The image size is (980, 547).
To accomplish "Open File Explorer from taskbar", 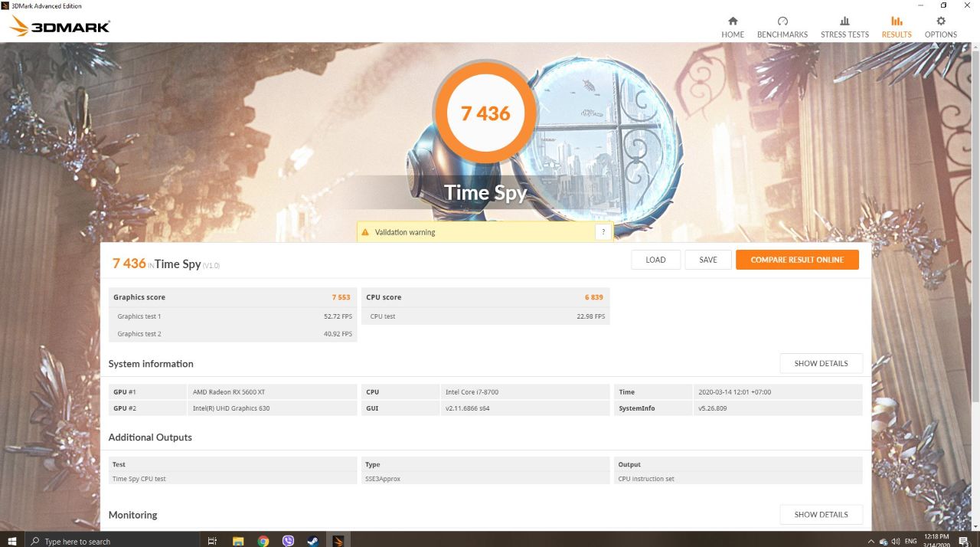I will (x=238, y=541).
